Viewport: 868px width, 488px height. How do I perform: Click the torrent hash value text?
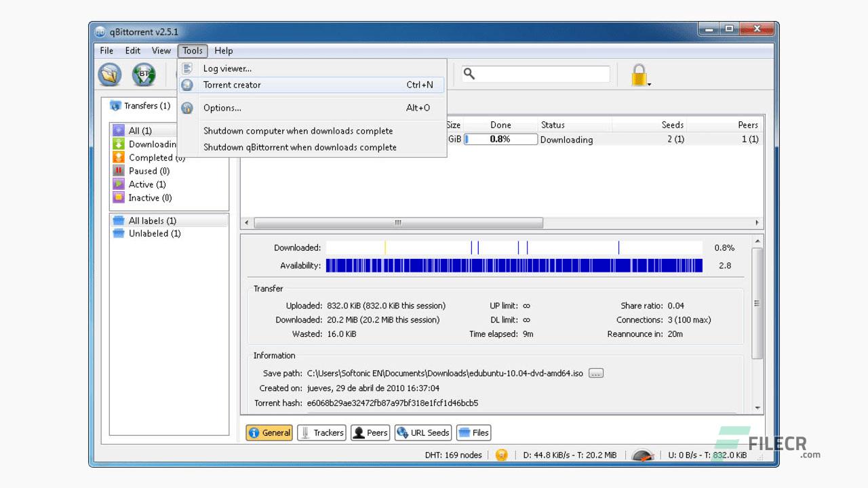[x=393, y=403]
